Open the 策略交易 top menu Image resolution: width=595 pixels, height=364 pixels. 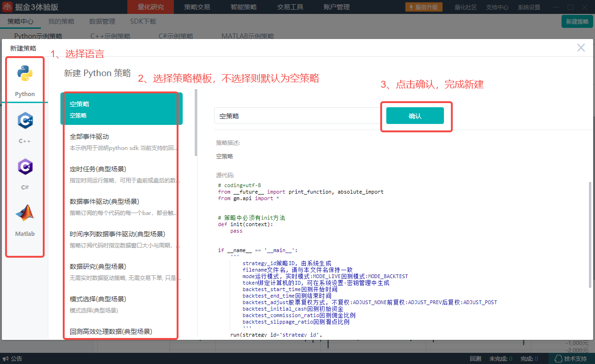pyautogui.click(x=197, y=7)
